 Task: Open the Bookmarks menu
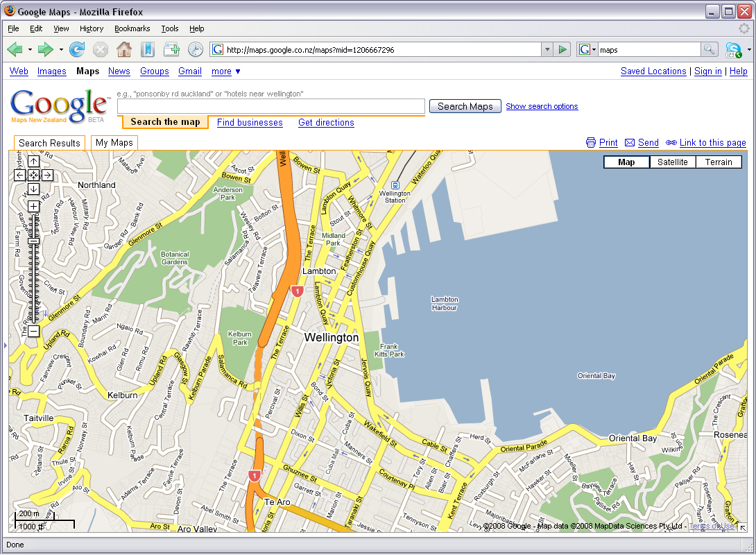coord(132,28)
